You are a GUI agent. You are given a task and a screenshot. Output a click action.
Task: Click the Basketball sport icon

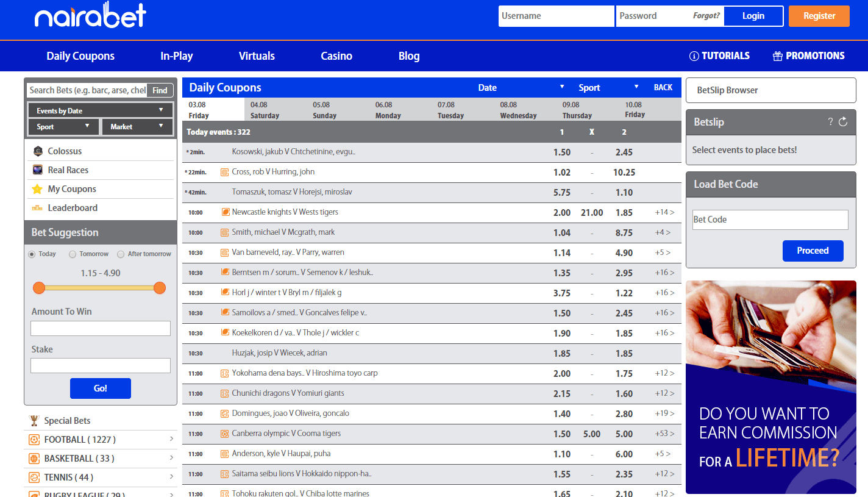coord(34,459)
